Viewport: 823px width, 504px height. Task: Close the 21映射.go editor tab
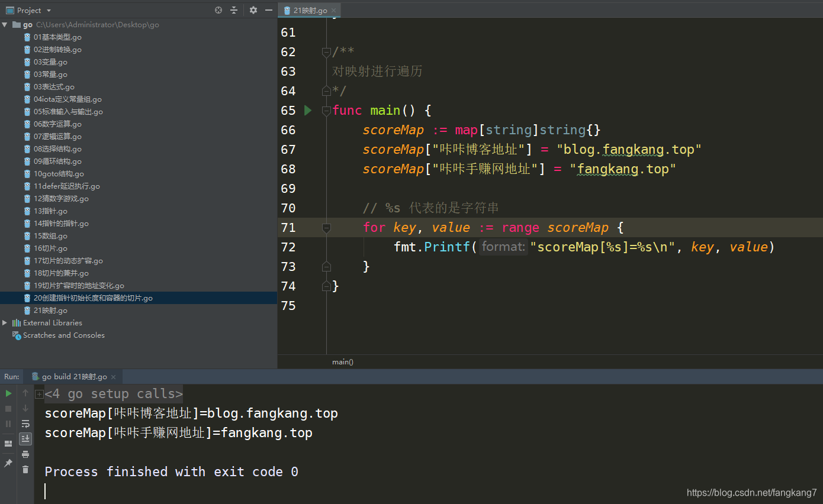pos(333,11)
